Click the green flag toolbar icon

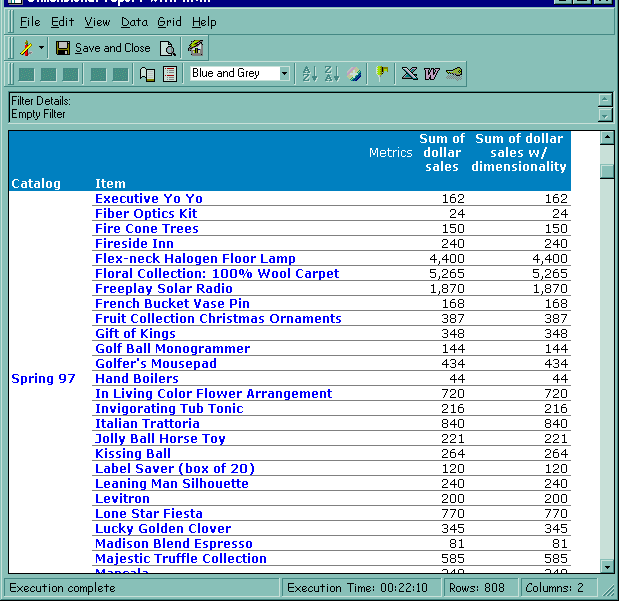pos(382,74)
